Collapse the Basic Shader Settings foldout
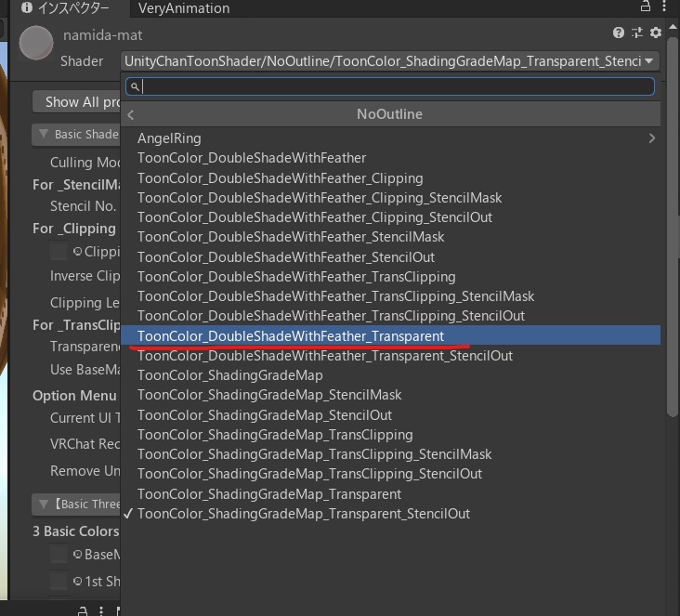 77,135
